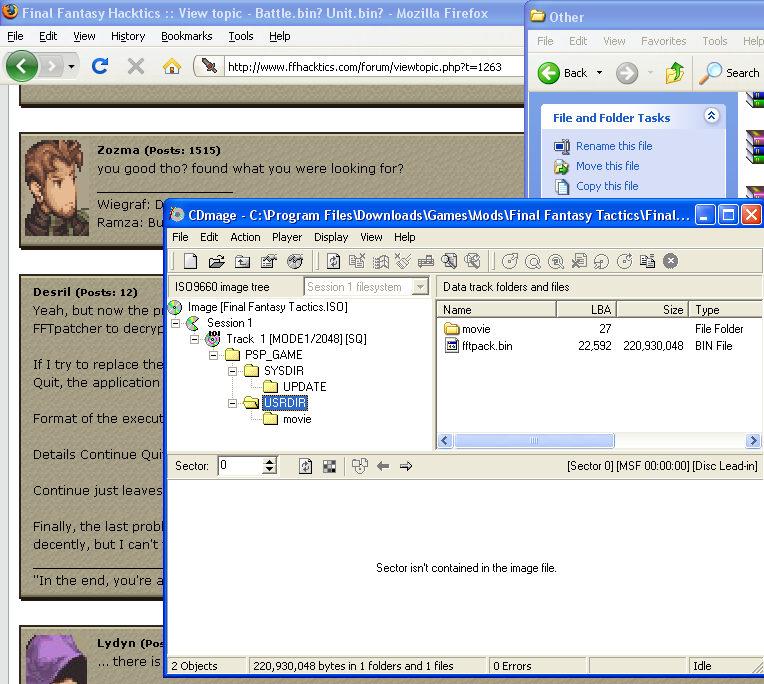This screenshot has width=764, height=684.
Task: Increase sector using the spinner up arrow
Action: [269, 461]
